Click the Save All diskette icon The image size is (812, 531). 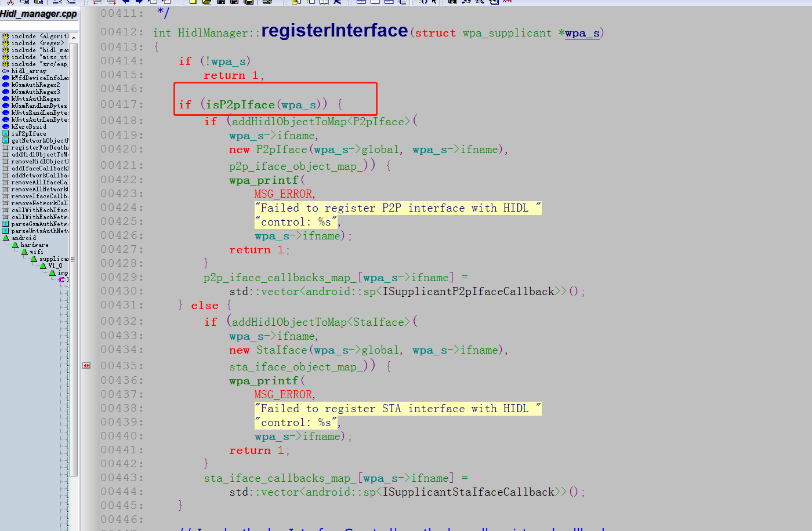point(248,3)
